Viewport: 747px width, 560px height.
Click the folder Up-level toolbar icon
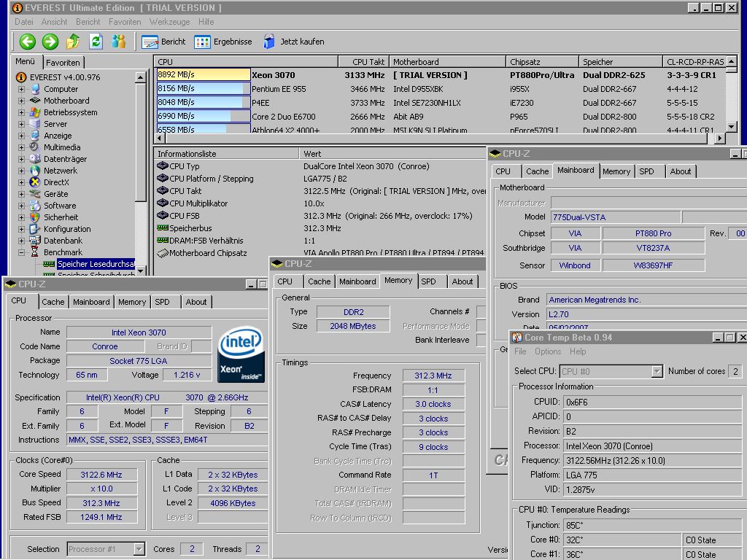tap(73, 42)
